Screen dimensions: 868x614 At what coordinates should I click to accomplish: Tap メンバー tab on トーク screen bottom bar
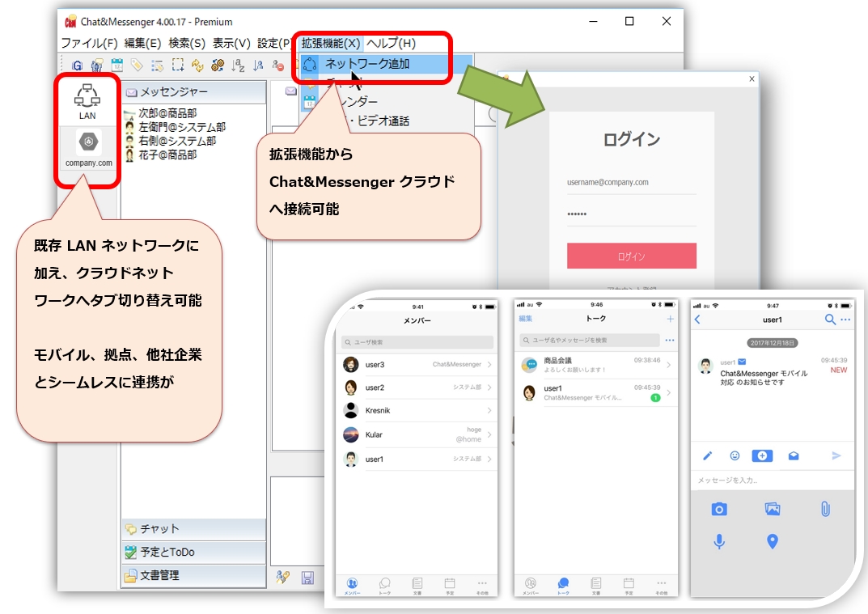(x=531, y=586)
